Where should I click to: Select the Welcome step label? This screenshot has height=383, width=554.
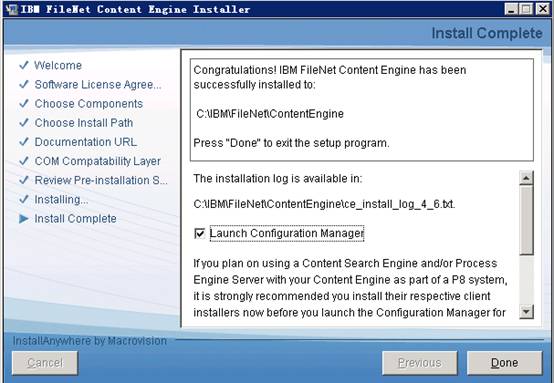58,65
